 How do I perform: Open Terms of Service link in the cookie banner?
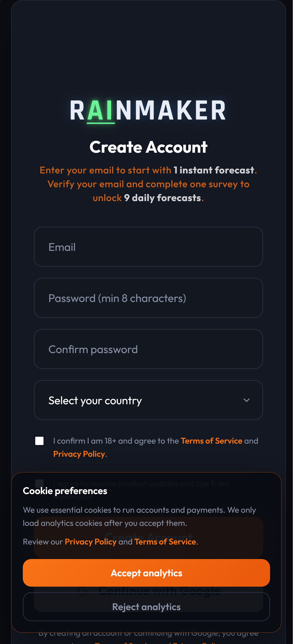165,542
